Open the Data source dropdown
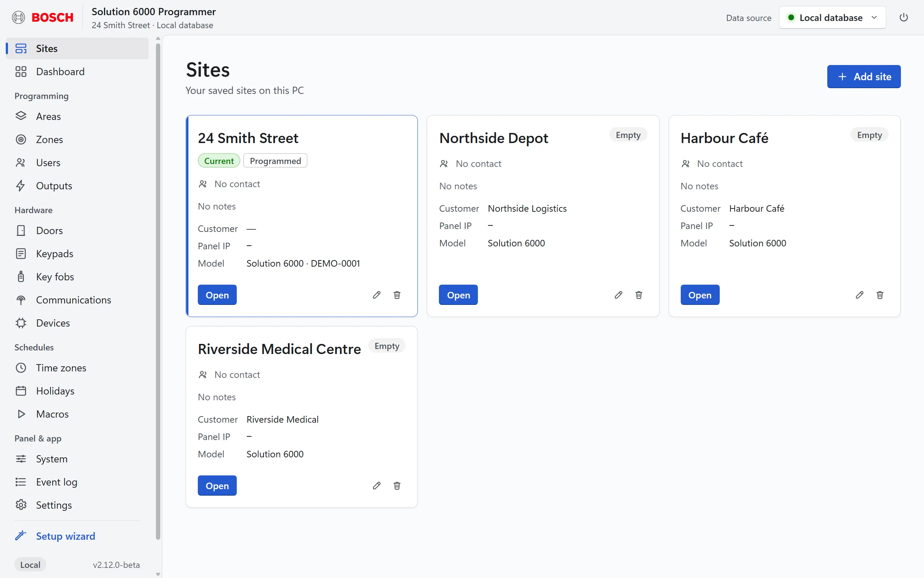The image size is (924, 578). coord(832,18)
